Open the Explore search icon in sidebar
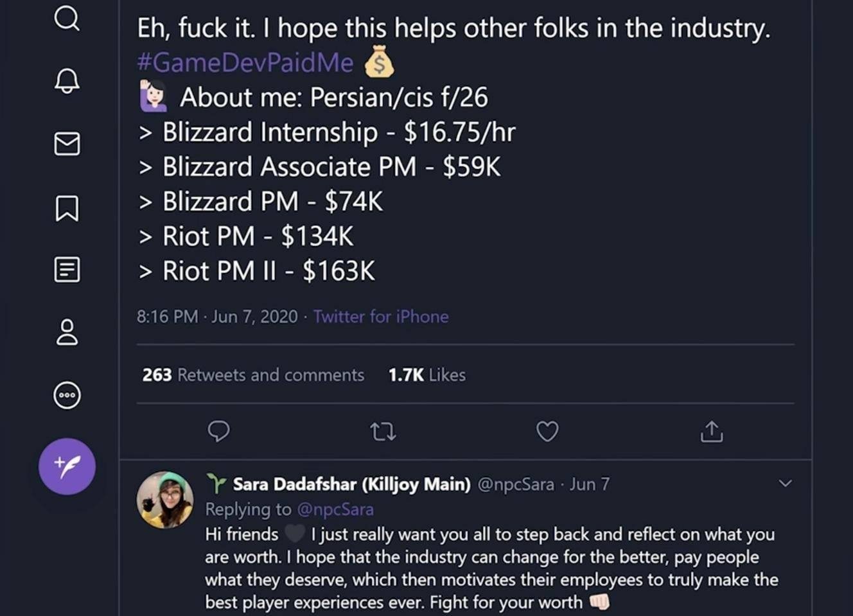The image size is (853, 616). point(67,19)
